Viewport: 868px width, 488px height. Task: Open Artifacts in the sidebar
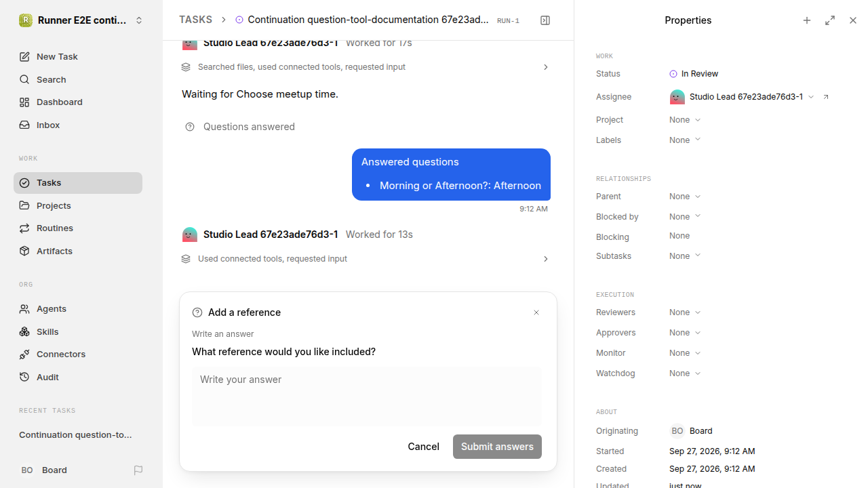[x=78, y=251]
